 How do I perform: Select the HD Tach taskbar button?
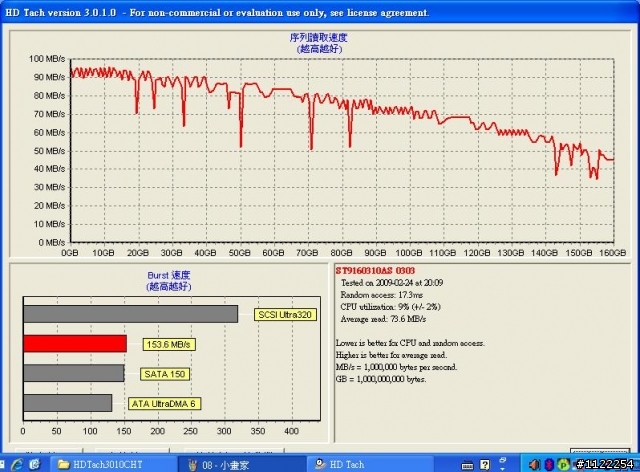pyautogui.click(x=369, y=464)
